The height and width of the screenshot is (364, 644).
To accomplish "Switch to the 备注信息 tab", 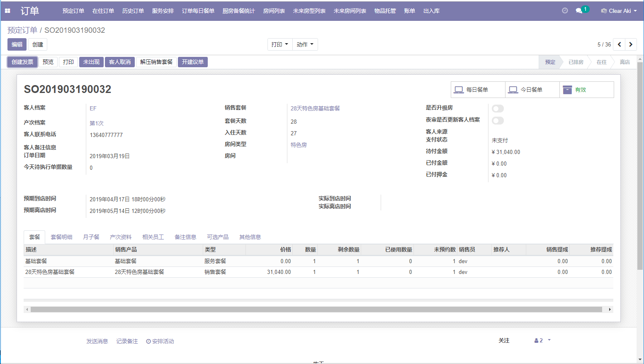I will (185, 237).
